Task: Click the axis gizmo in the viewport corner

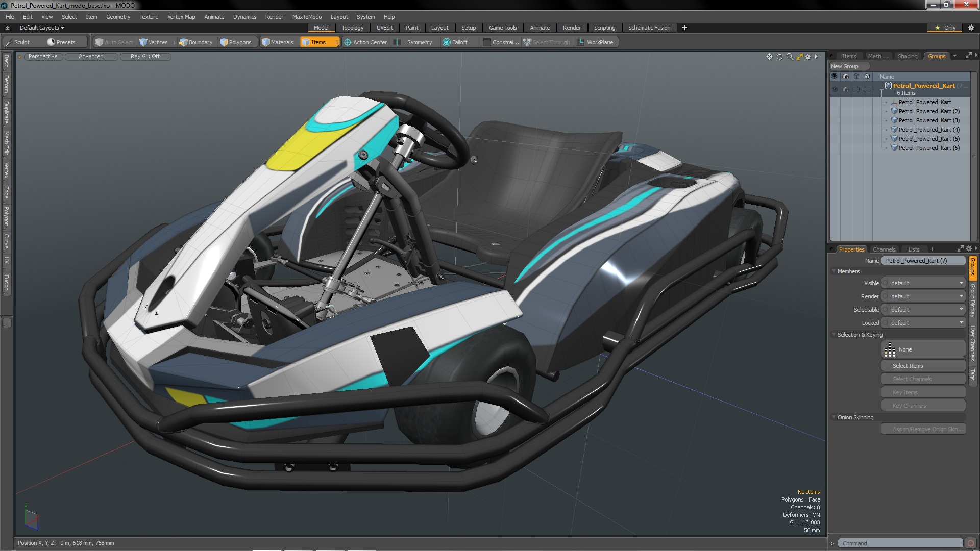Action: point(31,518)
